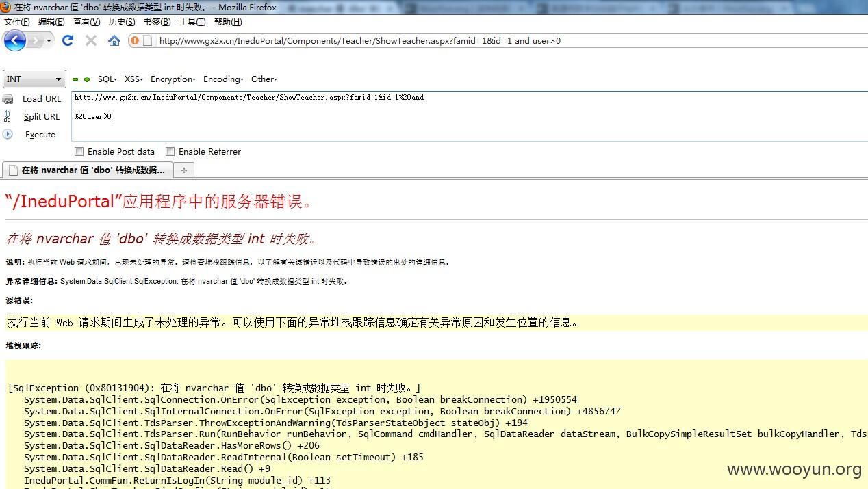
Task: Expand the Encoding dropdown menu
Action: click(x=224, y=79)
